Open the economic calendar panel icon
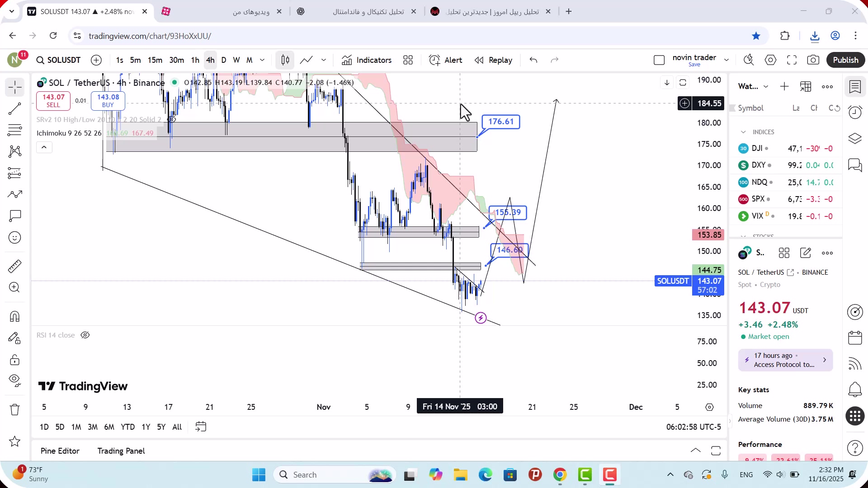 (855, 337)
